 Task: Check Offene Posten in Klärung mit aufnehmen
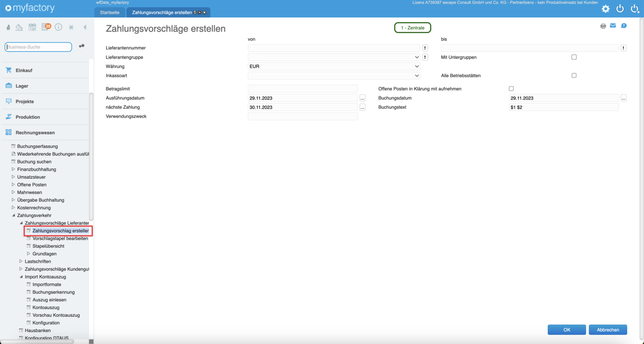coord(511,89)
